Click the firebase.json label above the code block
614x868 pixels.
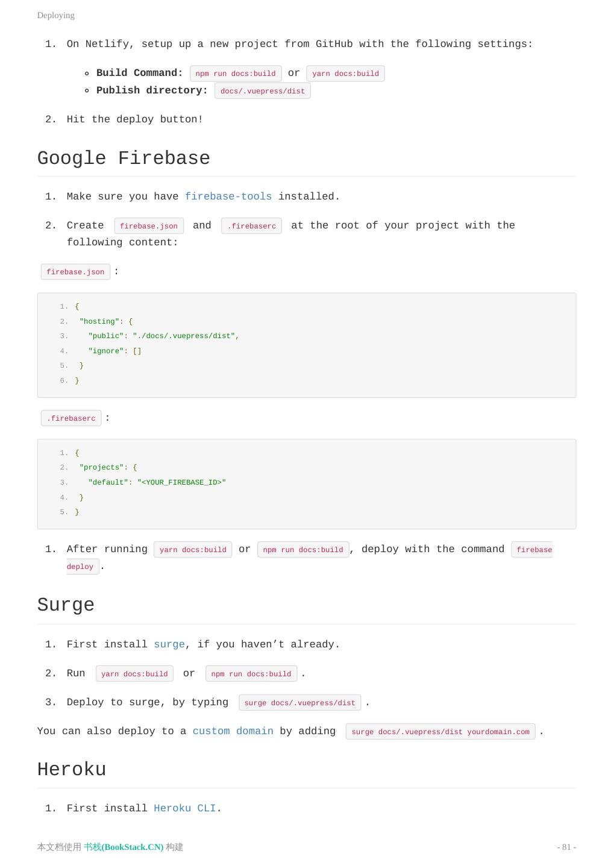pos(75,272)
